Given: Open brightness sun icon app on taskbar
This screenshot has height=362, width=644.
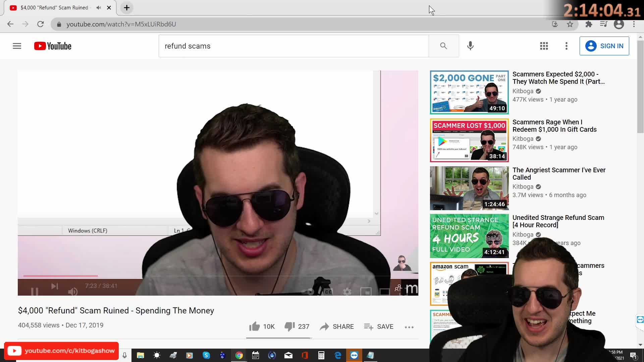Looking at the screenshot, I should pos(157,355).
